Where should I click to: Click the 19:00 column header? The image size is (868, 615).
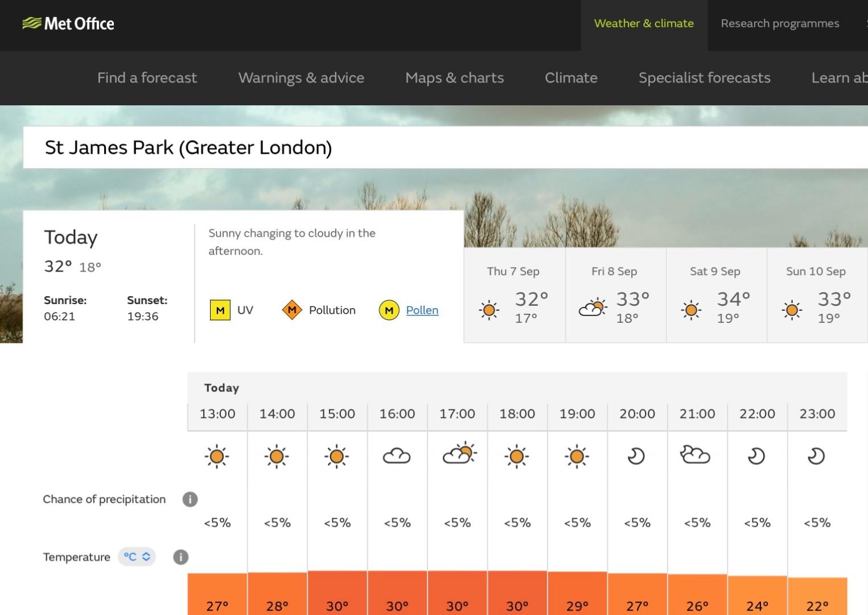pyautogui.click(x=577, y=414)
